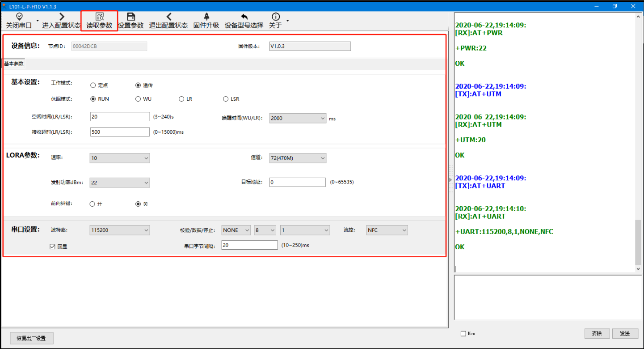Click 设备型号选择 device model selection icon
The image size is (644, 349).
click(244, 17)
